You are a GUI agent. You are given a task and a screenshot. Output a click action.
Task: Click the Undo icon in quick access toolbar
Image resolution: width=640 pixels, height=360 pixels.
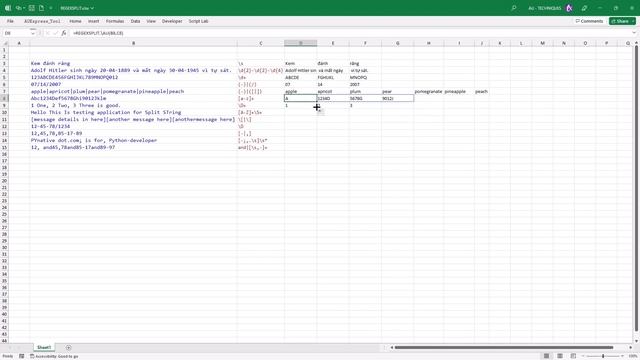coord(18,8)
